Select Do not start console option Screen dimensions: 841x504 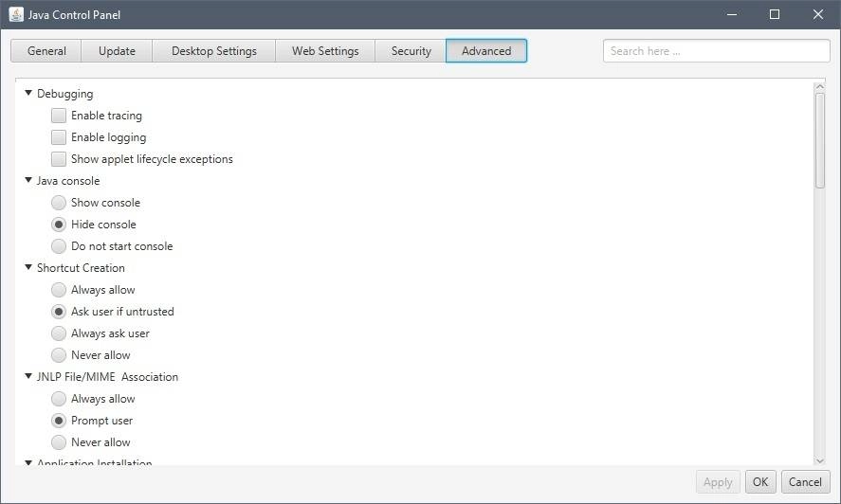coord(59,246)
